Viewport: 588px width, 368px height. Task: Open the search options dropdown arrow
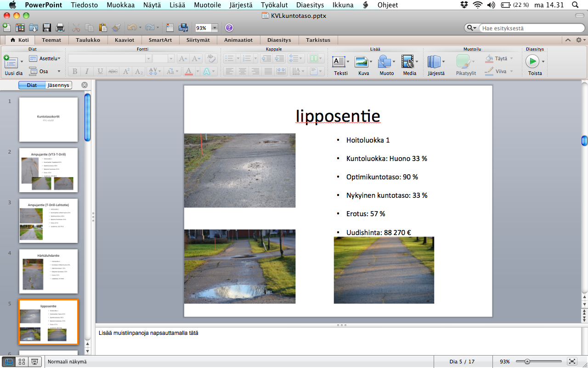(474, 28)
